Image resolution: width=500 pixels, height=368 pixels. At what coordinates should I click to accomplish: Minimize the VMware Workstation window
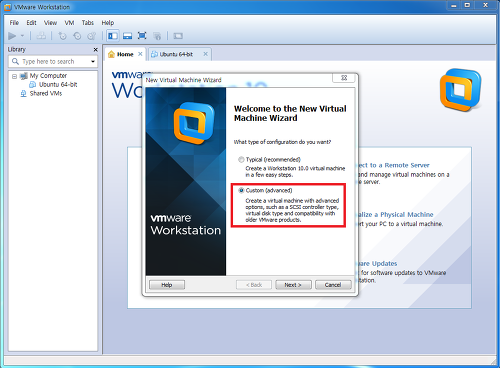click(453, 6)
